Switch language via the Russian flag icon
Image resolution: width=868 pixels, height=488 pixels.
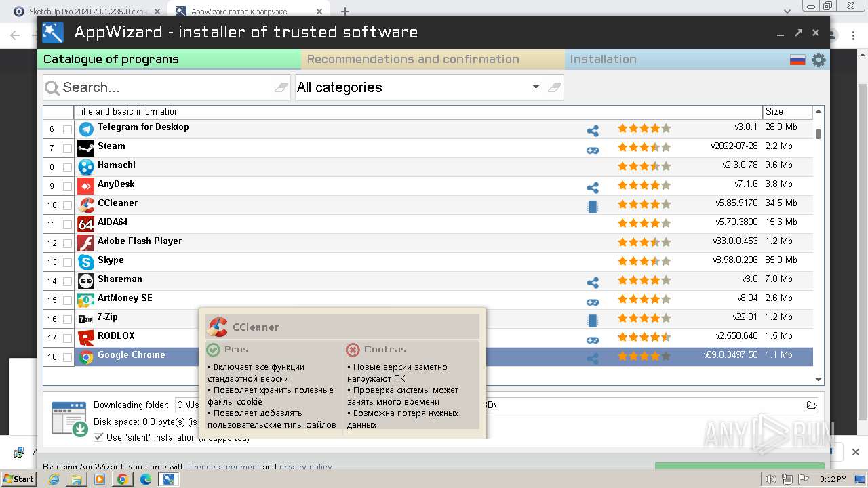coord(797,60)
